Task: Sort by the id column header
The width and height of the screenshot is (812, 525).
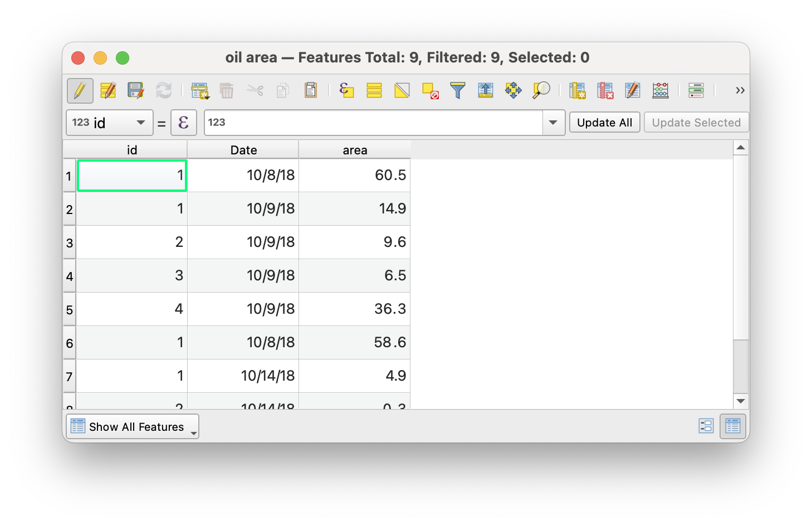Action: pos(131,150)
